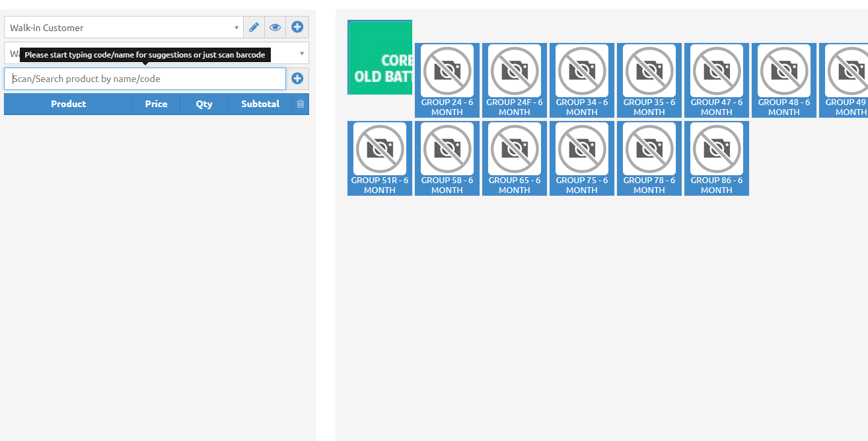The width and height of the screenshot is (868, 441).
Task: Pick GROUP 35 - 6 MONTH product
Action: tap(649, 80)
